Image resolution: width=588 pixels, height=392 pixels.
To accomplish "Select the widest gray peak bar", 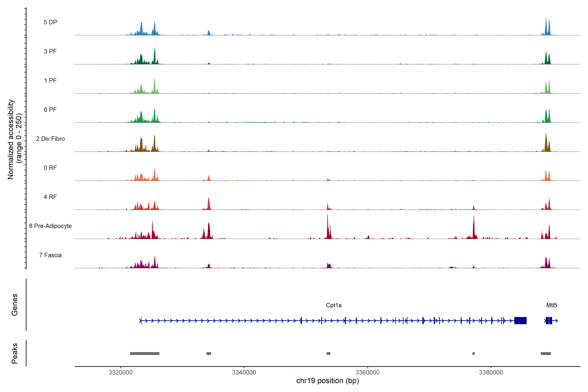I will coord(145,353).
